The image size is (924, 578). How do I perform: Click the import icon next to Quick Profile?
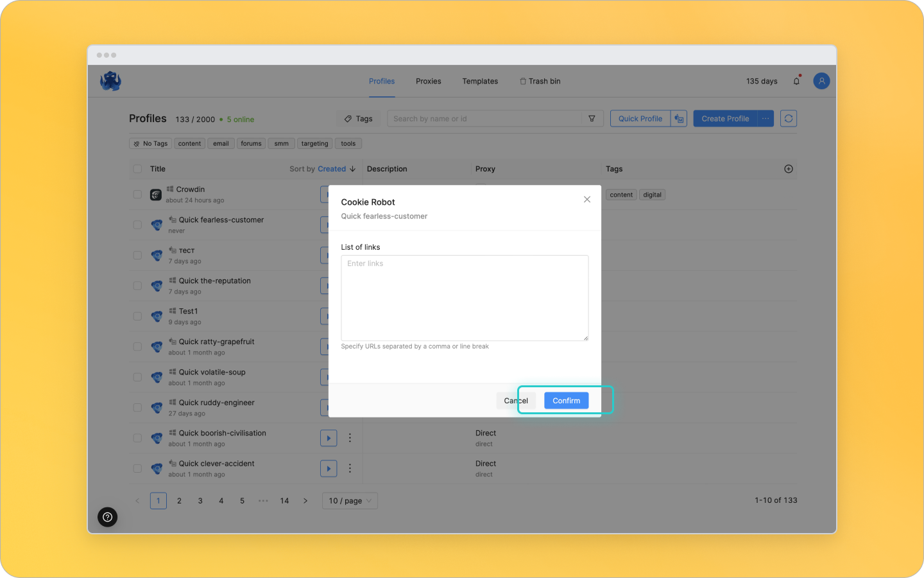[x=678, y=118]
